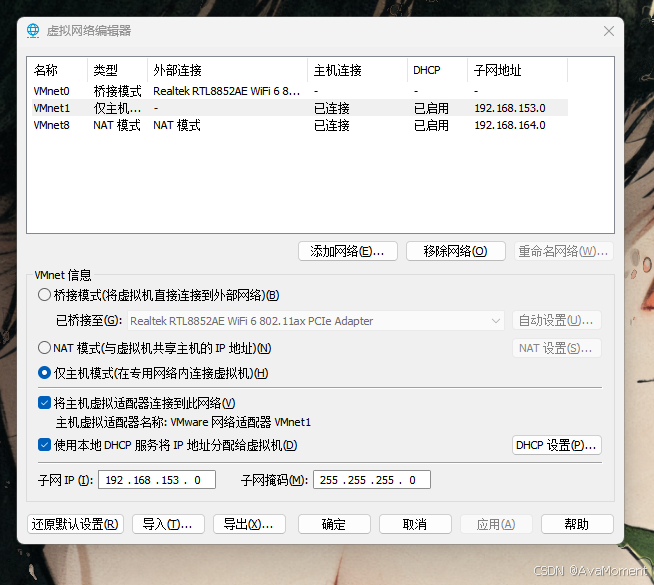The width and height of the screenshot is (654, 585).
Task: Click 已连接 cell in VMnet1 row
Action: tap(332, 108)
